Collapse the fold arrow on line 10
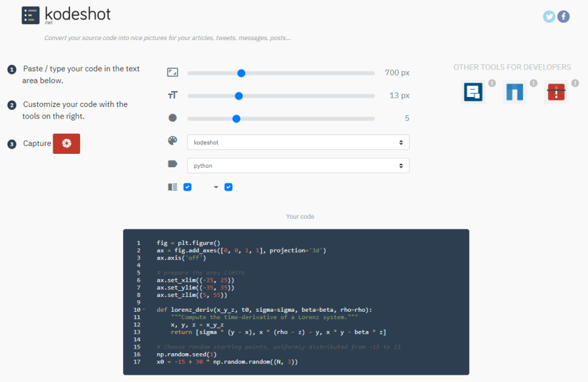The width and height of the screenshot is (588, 382). coord(144,310)
